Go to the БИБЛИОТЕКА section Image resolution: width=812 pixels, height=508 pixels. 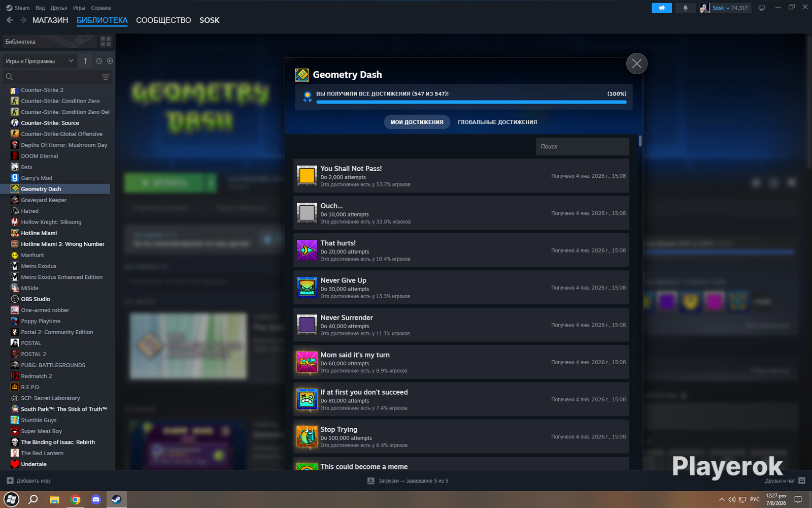(x=102, y=20)
